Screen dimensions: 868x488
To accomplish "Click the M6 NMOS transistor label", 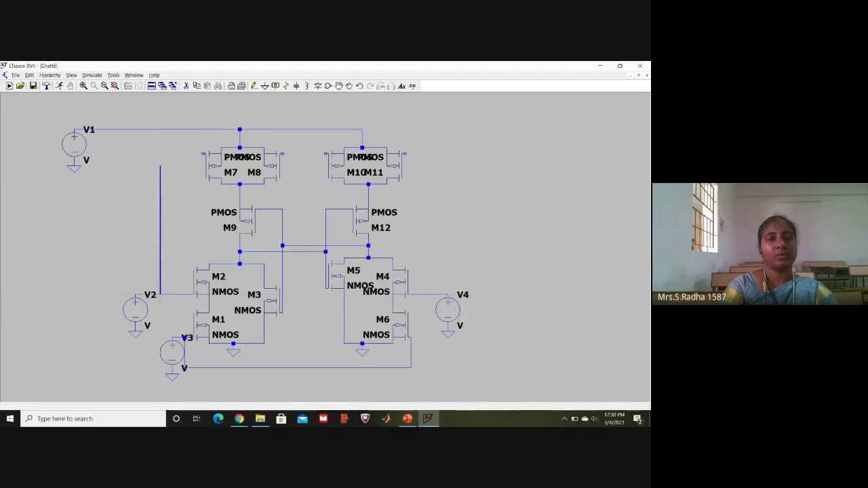I will point(382,320).
